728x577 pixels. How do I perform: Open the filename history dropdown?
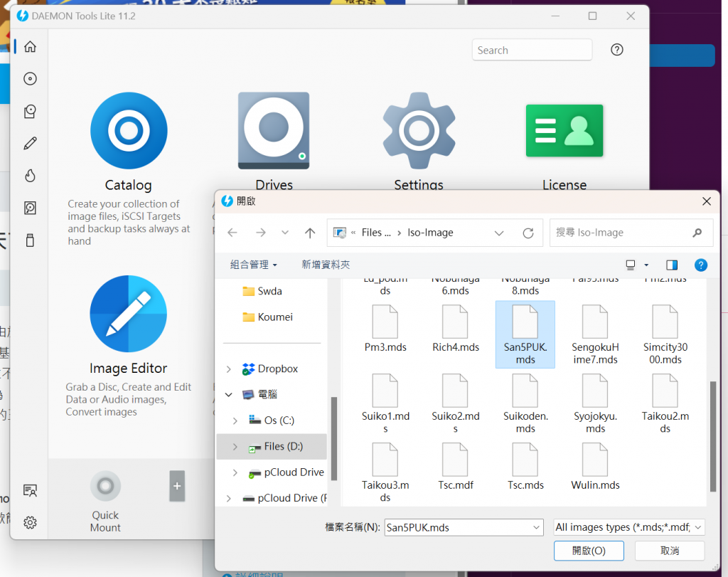click(x=536, y=528)
